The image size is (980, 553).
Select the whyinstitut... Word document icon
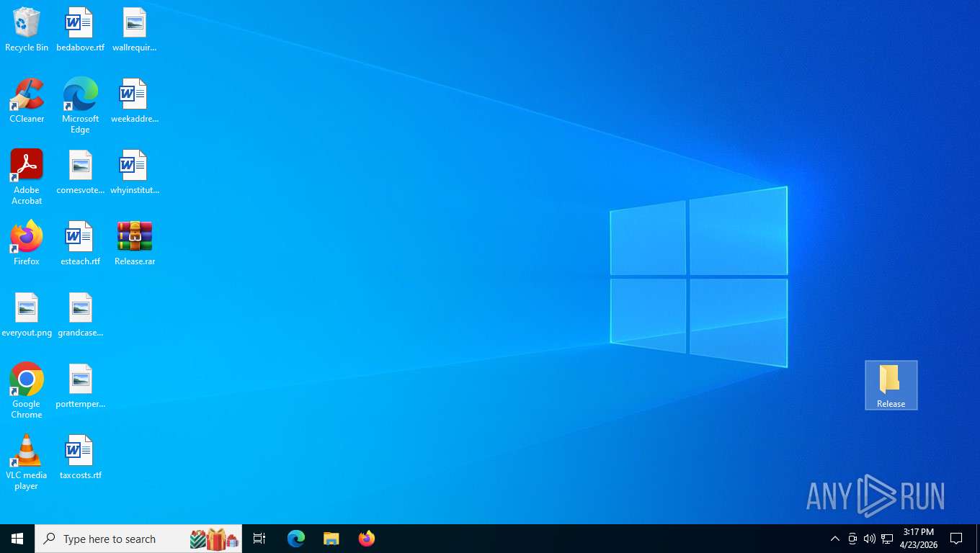[135, 173]
